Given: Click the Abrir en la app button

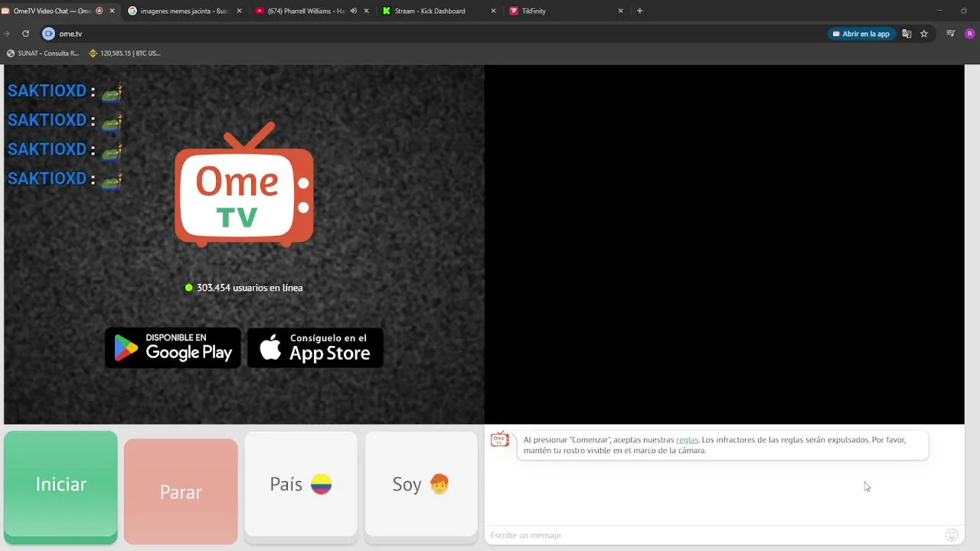Looking at the screenshot, I should tap(861, 34).
